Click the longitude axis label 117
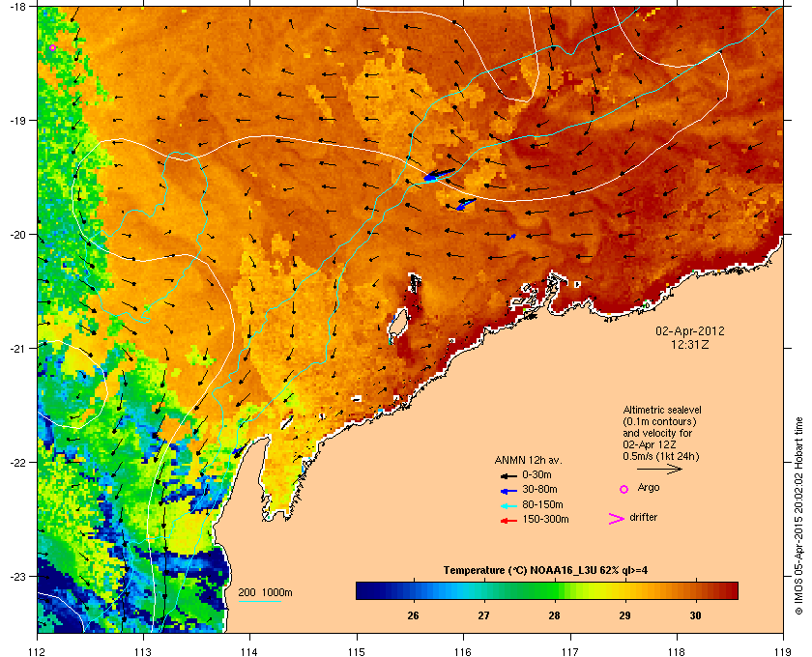The height and width of the screenshot is (657, 812). (569, 651)
